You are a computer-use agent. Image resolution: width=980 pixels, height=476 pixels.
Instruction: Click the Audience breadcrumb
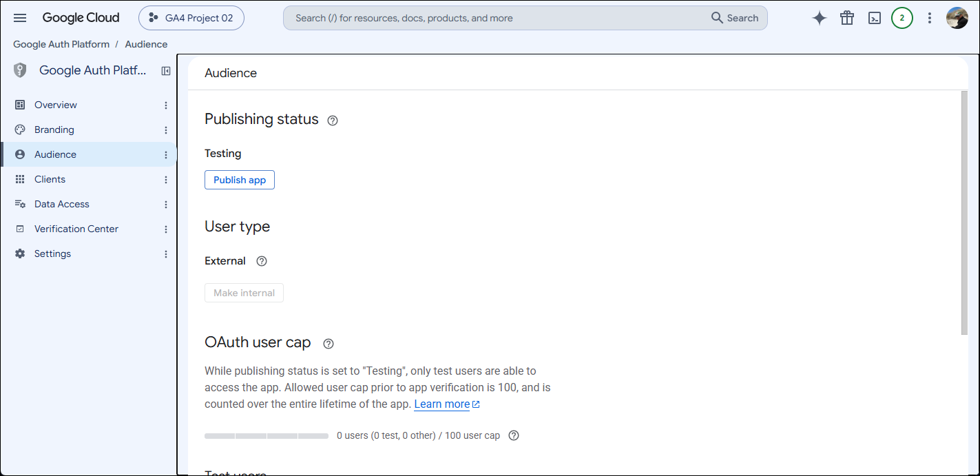(x=146, y=44)
